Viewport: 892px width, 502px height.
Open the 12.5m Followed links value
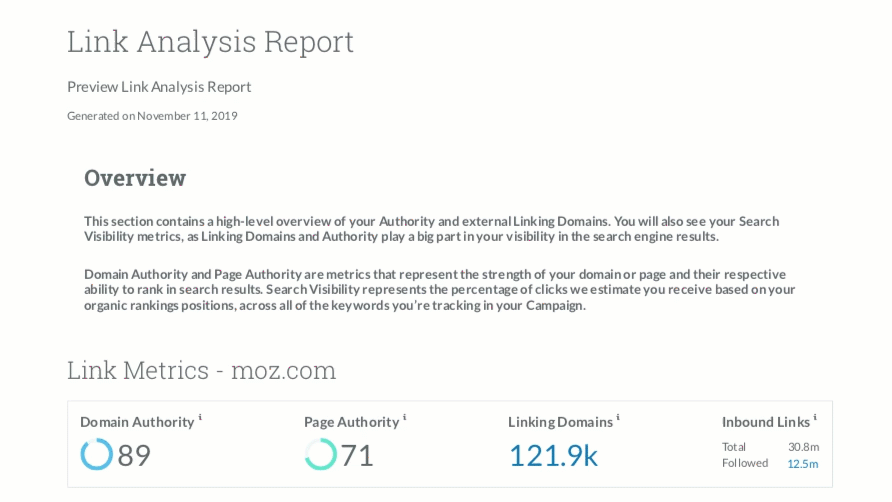tap(803, 464)
